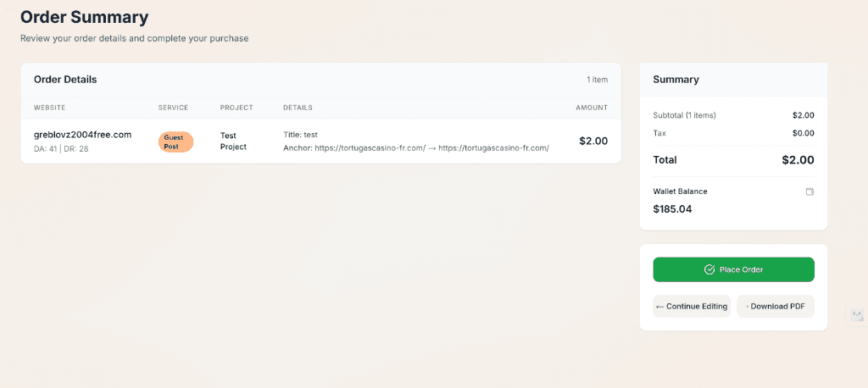Click the small icon before Download PDF
The image size is (868, 388).
click(747, 307)
